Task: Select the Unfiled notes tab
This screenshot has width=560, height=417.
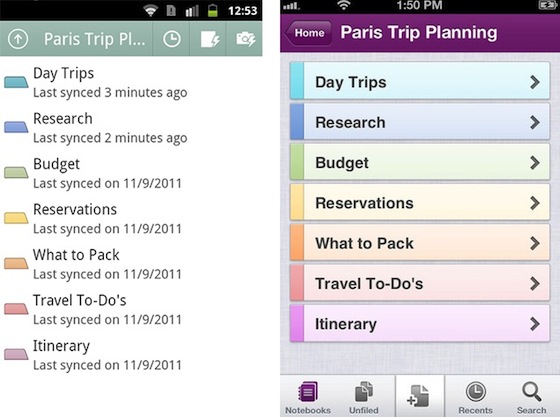Action: tap(364, 397)
